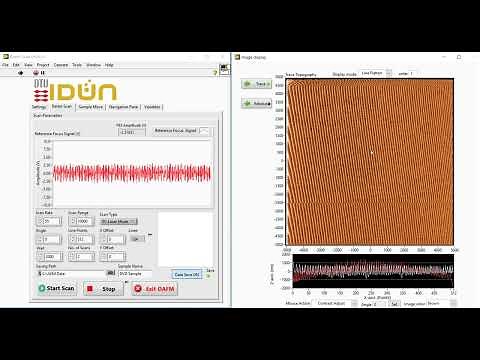This screenshot has height=360, width=480.
Task: Open the Edit menu
Action: [16, 65]
